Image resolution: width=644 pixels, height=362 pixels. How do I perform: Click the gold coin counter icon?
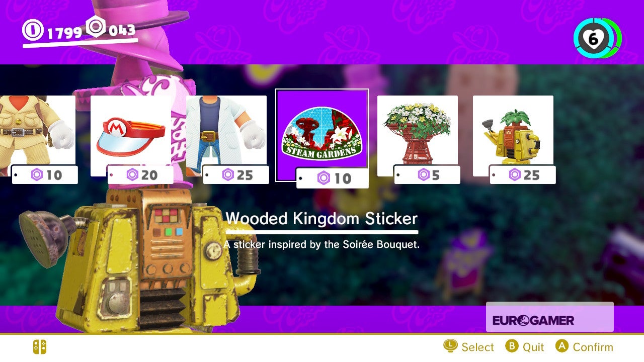pos(33,31)
